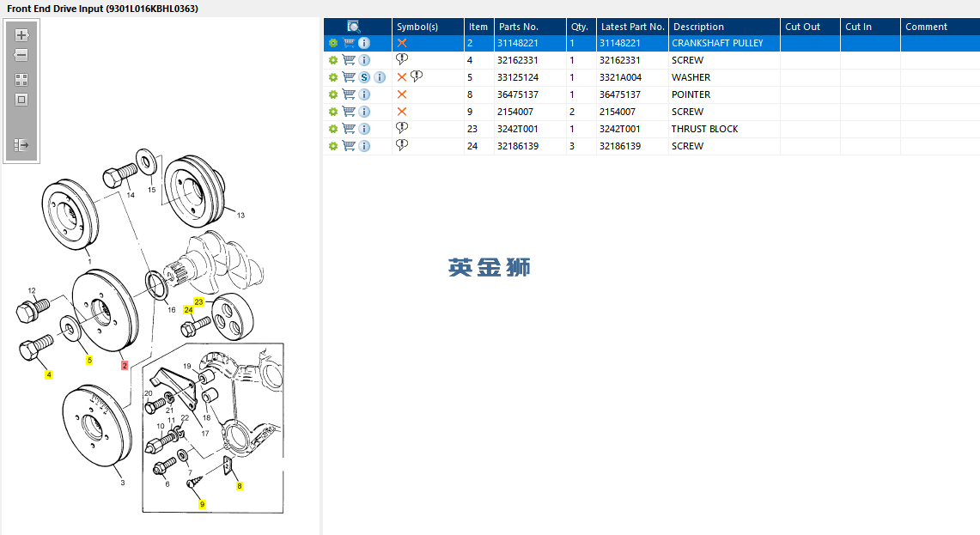Click orange X symbol for part 2154007
This screenshot has height=535, width=980.
coord(402,112)
